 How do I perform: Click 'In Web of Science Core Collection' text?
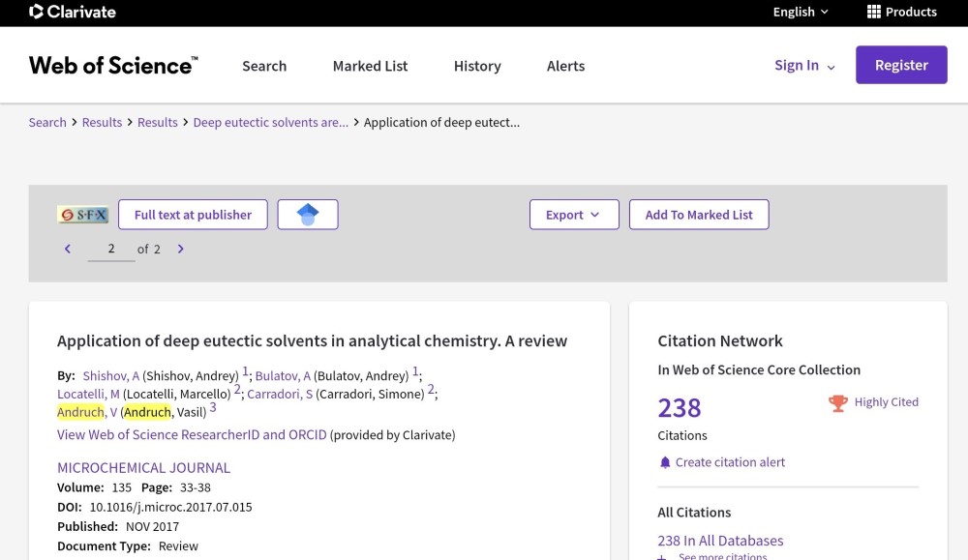(x=759, y=370)
